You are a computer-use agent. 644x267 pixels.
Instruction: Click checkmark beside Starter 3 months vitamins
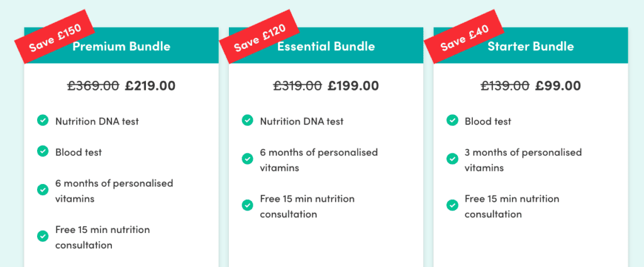[452, 159]
